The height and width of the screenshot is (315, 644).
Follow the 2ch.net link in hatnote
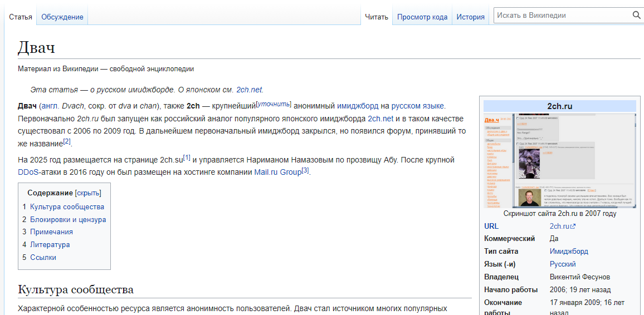pyautogui.click(x=250, y=90)
